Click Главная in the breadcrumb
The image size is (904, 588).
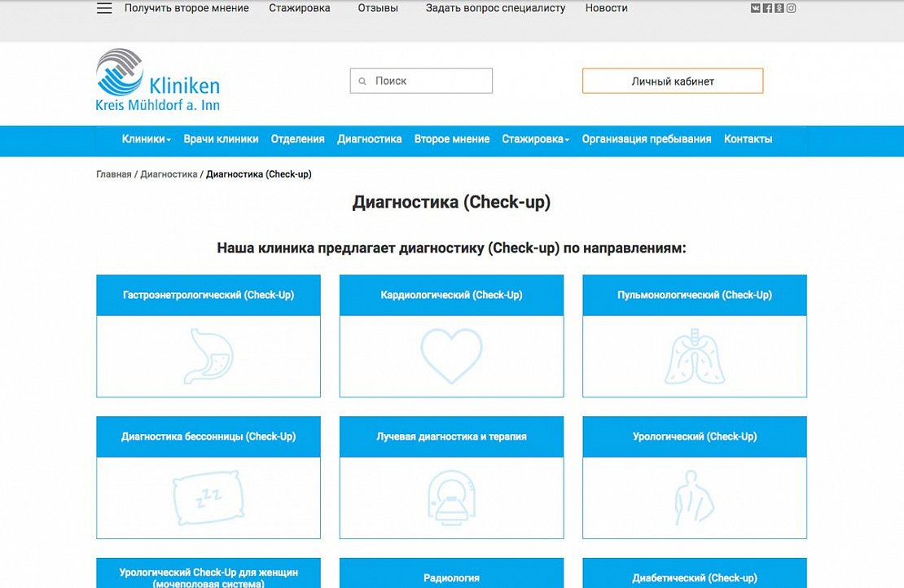tap(113, 174)
